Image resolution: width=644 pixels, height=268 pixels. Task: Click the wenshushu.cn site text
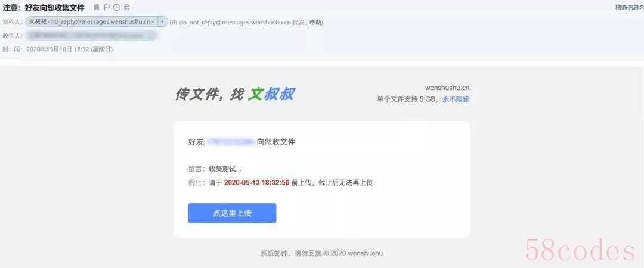447,88
